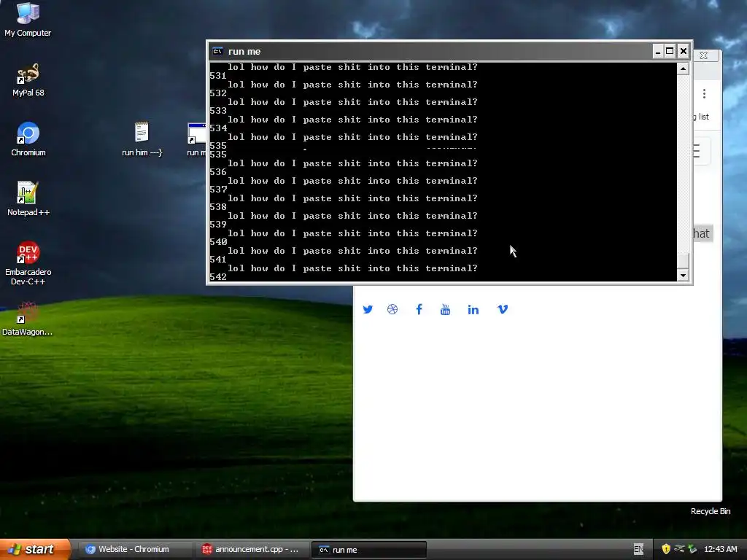Click the Vimeo icon in Chromium page
The height and width of the screenshot is (560, 747).
pyautogui.click(x=503, y=309)
